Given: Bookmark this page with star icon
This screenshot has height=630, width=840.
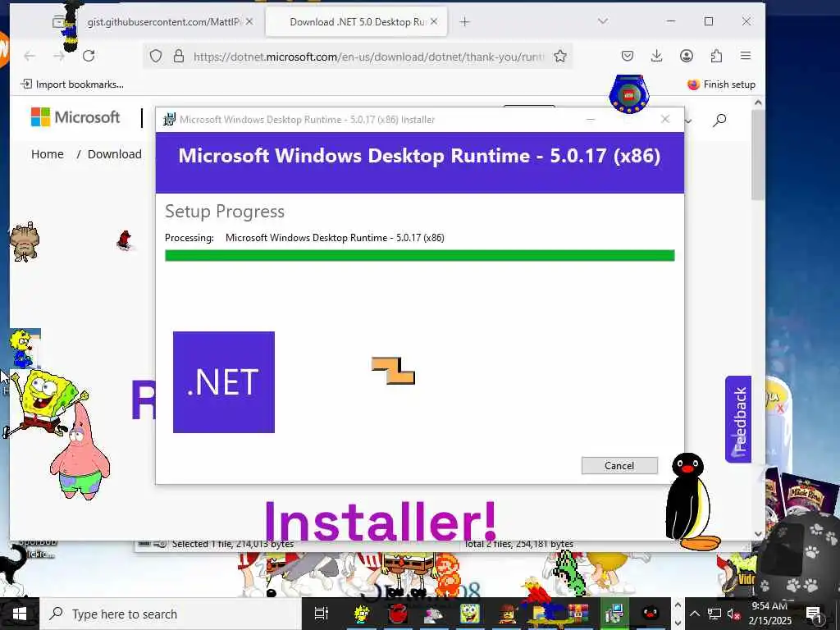Looking at the screenshot, I should click(x=560, y=57).
